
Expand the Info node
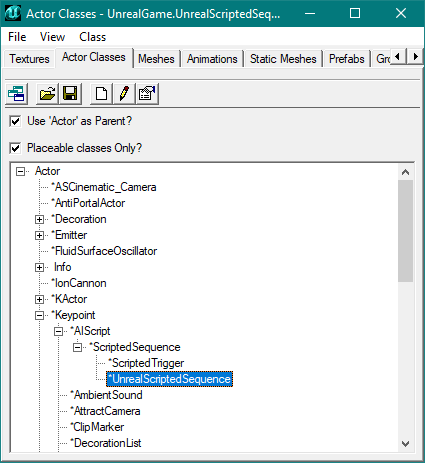click(x=39, y=268)
